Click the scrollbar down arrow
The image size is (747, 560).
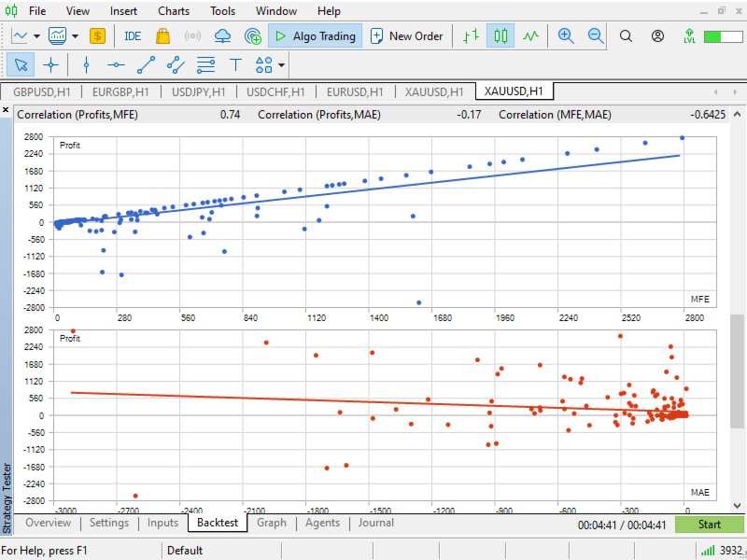point(737,505)
